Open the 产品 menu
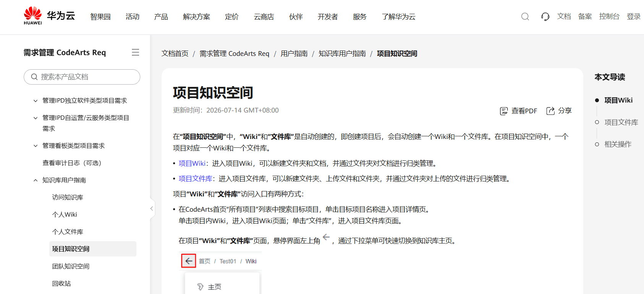The width and height of the screenshot is (644, 294). pos(161,17)
